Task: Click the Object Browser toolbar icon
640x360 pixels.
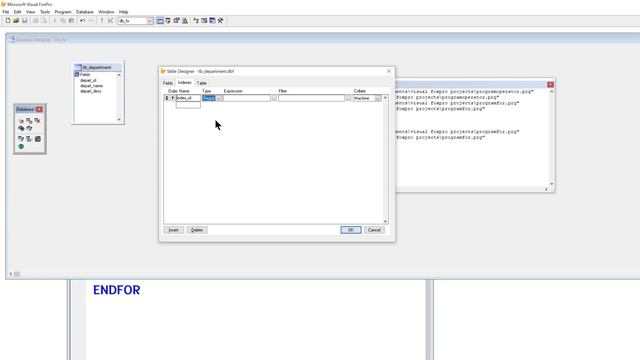Action: pos(204,20)
